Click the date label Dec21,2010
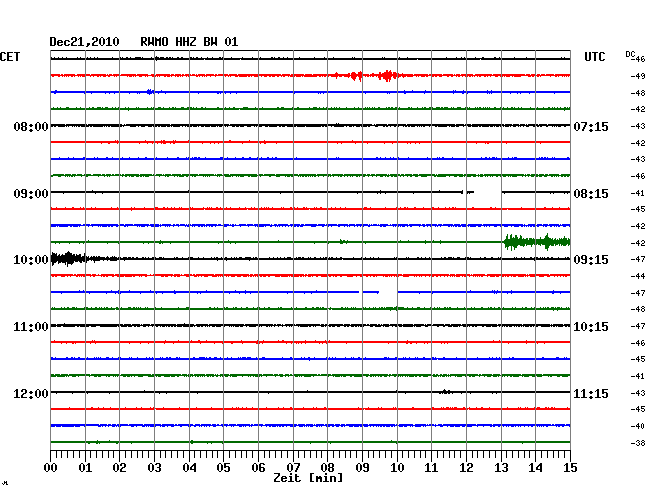 coord(84,42)
